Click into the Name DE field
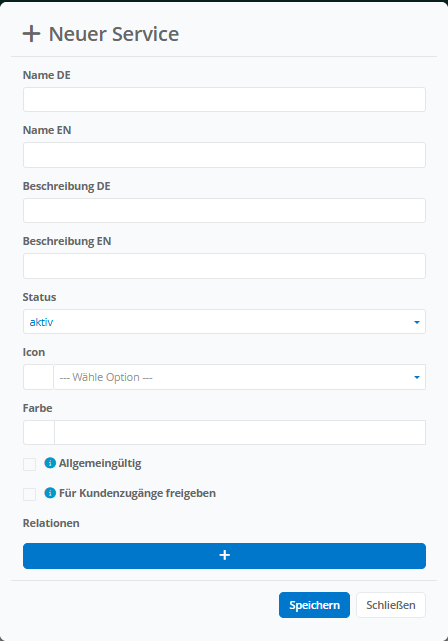 point(224,99)
